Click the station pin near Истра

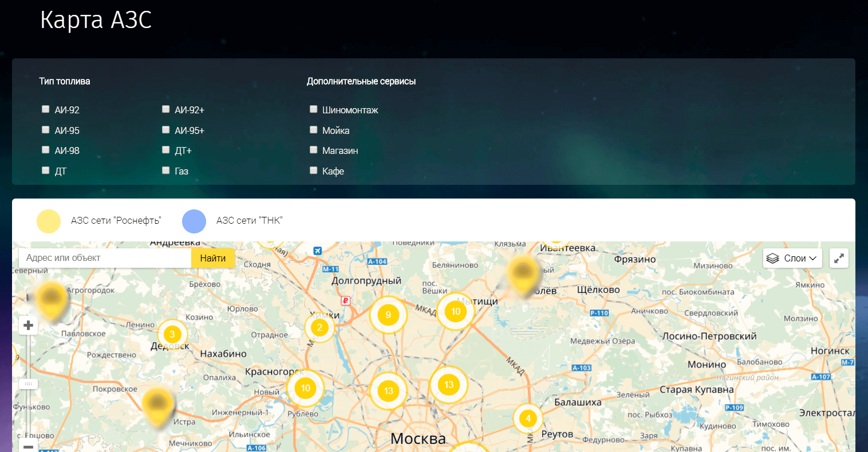(x=158, y=405)
